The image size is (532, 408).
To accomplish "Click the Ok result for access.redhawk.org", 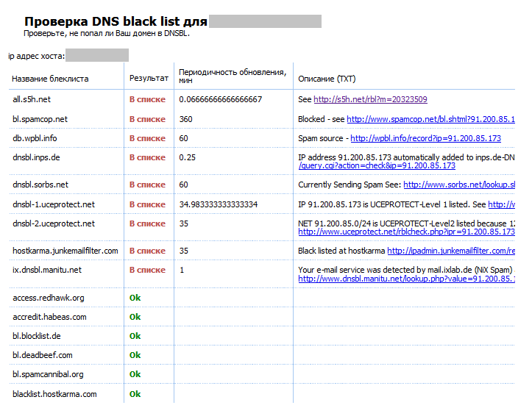I will 135,298.
